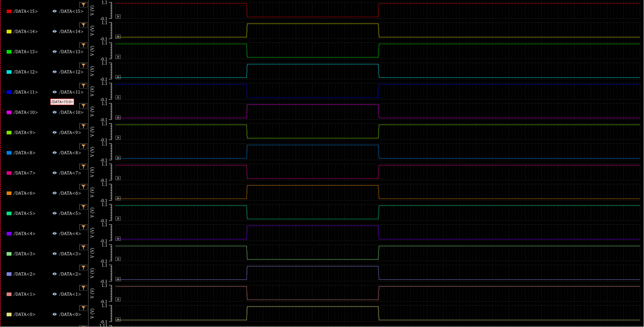Click the arrow box in the DATA<12> waveform strip
644x327 pixels.
(x=118, y=77)
